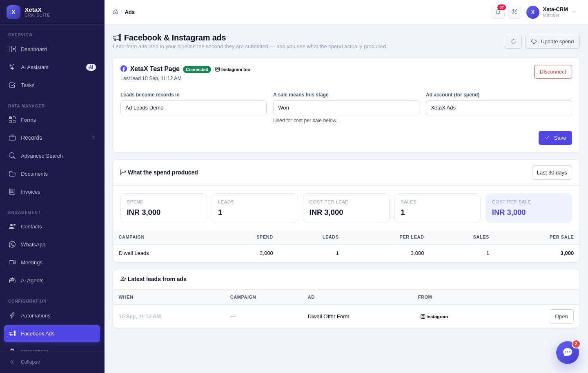This screenshot has height=373, width=588.
Task: Click the home breadcrumb icon
Action: click(x=116, y=12)
